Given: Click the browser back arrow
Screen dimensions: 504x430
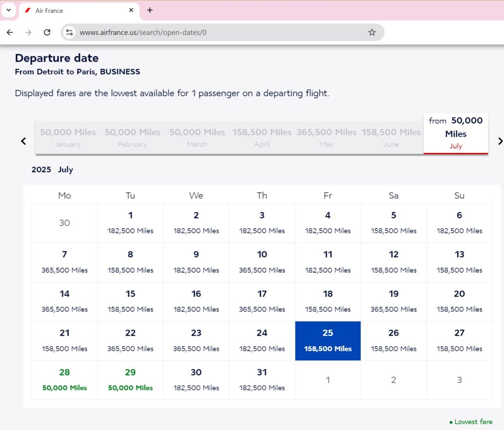Looking at the screenshot, I should click(10, 32).
